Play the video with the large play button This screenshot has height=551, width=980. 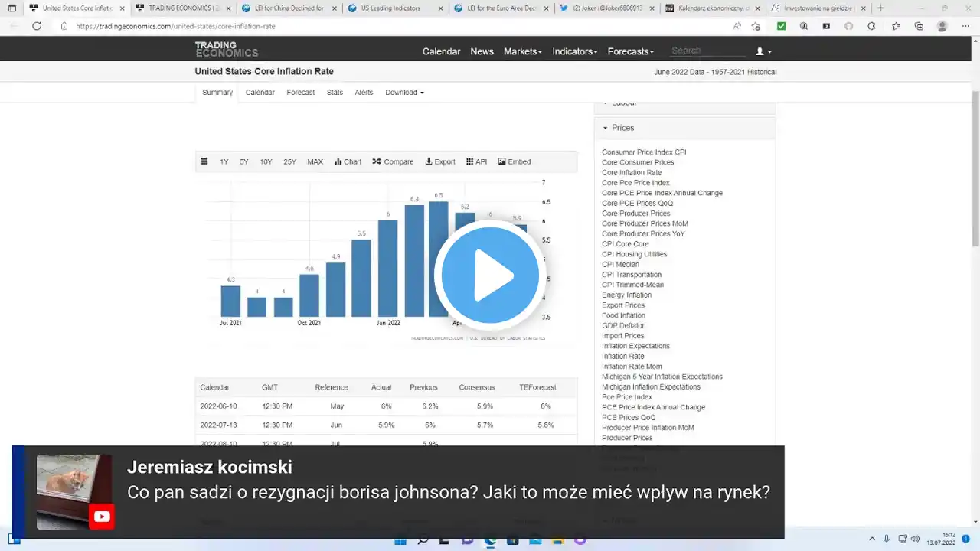490,275
